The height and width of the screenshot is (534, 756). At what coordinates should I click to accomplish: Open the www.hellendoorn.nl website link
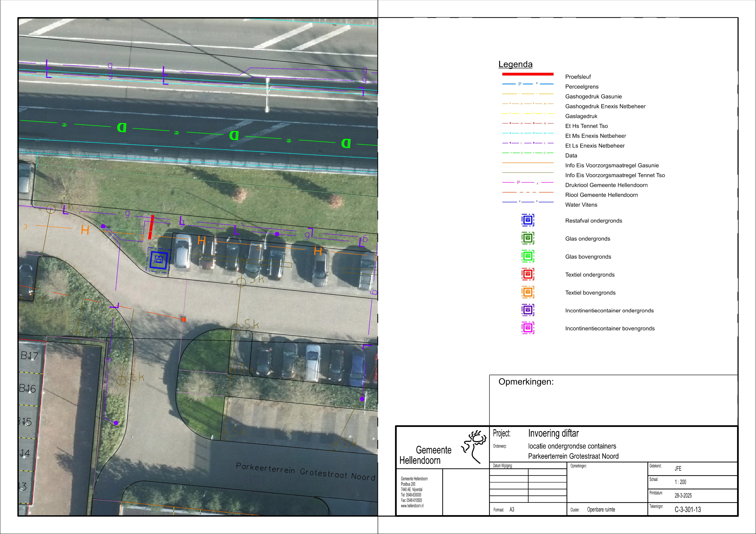pos(412,506)
